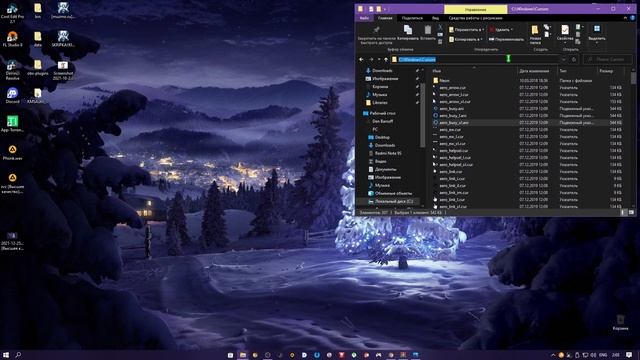640x360 pixels.
Task: Click the File Explorer taskbar icon
Action: click(243, 355)
